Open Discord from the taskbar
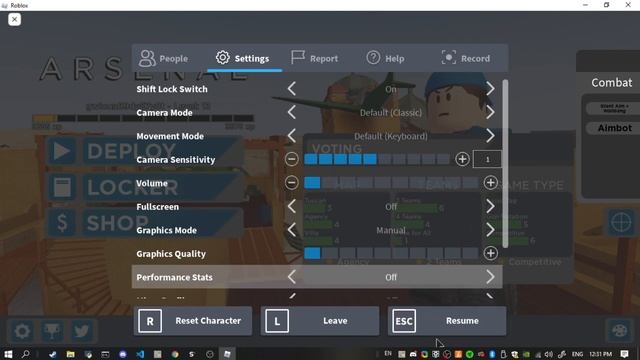The image size is (640, 360). 122,354
